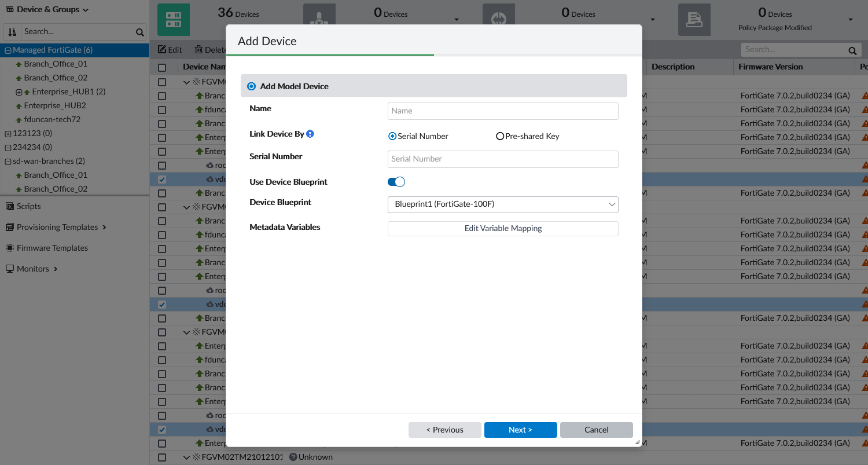Open the Provisioning Templates menu
This screenshot has height=465, width=868.
[57, 227]
